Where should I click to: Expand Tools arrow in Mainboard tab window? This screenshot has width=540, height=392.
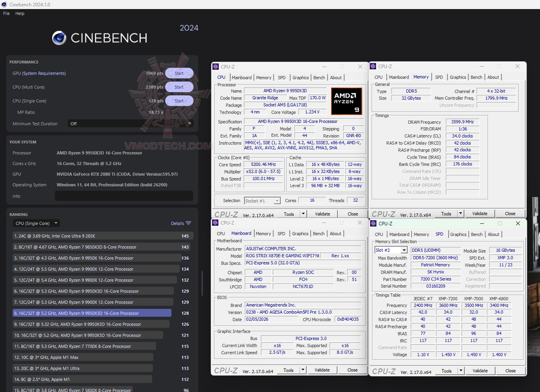click(x=303, y=370)
